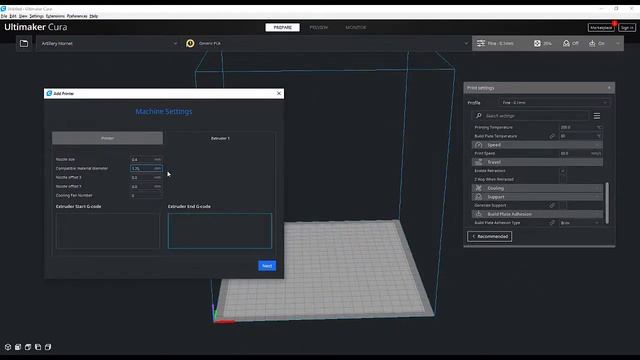This screenshot has height=360, width=640.
Task: Click the Nozzle offset X field
Action: coord(146,178)
